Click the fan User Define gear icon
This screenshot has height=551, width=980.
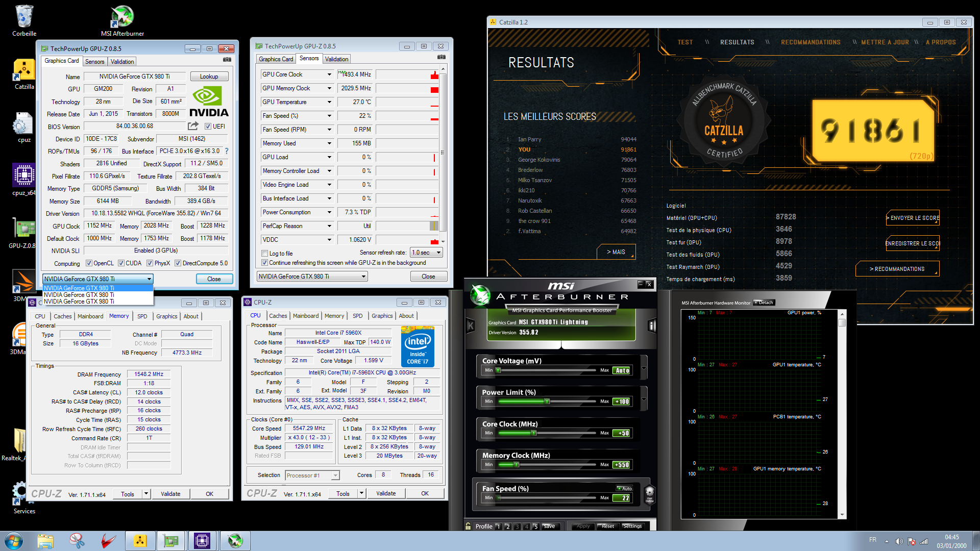649,494
